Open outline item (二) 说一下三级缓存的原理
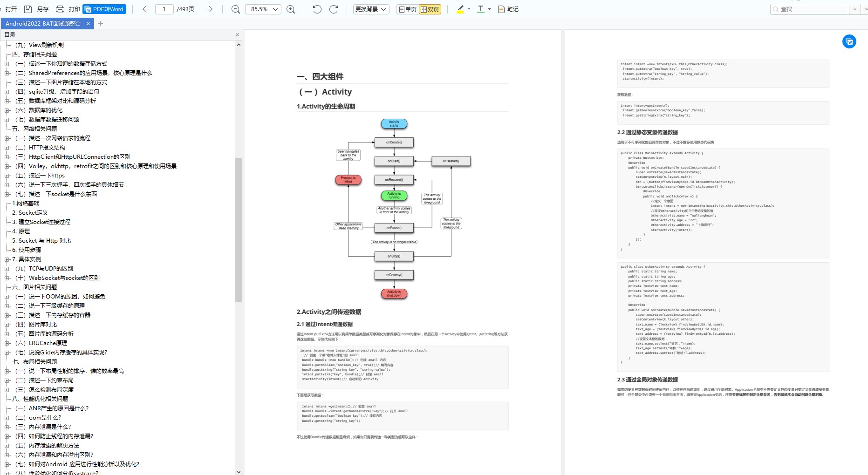The height and width of the screenshot is (475, 868). point(50,306)
